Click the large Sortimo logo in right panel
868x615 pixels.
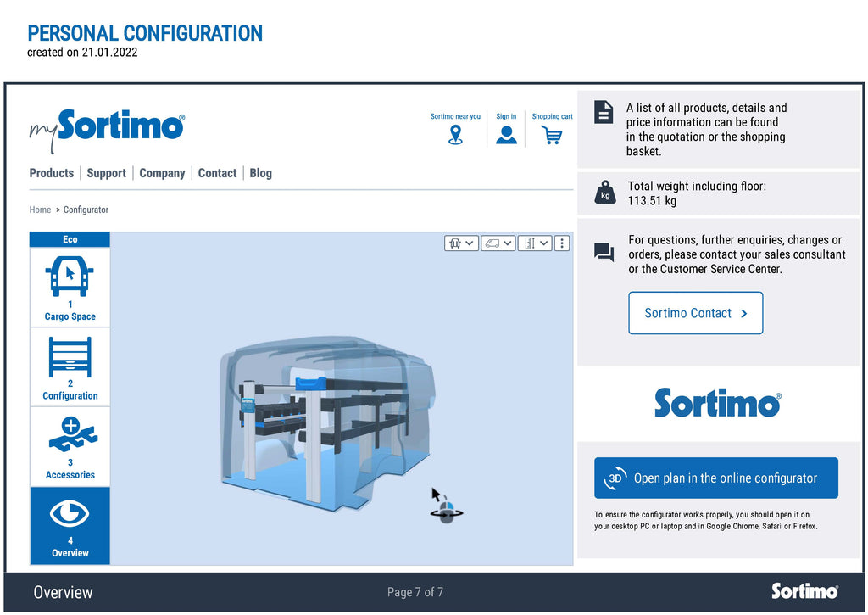tap(717, 403)
